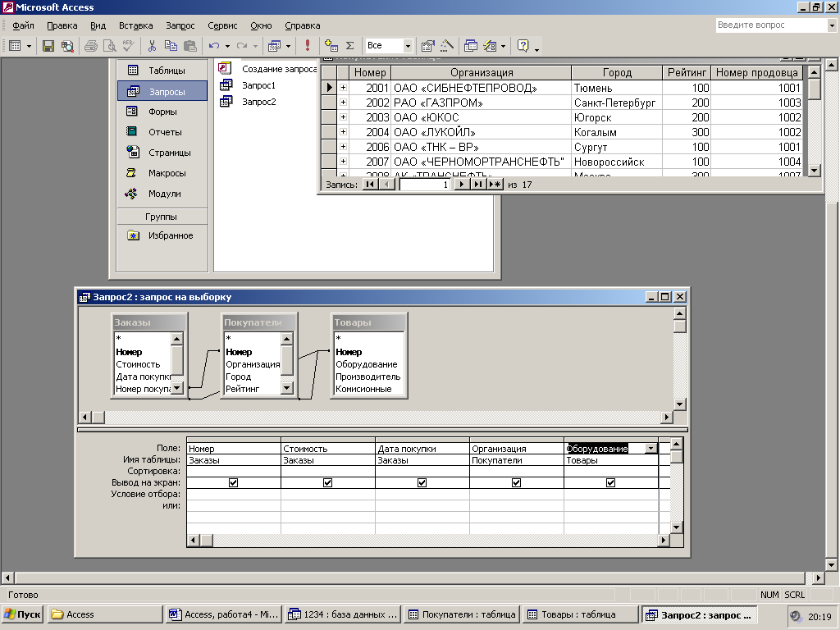This screenshot has width=840, height=630.
Task: Paste using clipboard toolbar icon
Action: (x=190, y=46)
